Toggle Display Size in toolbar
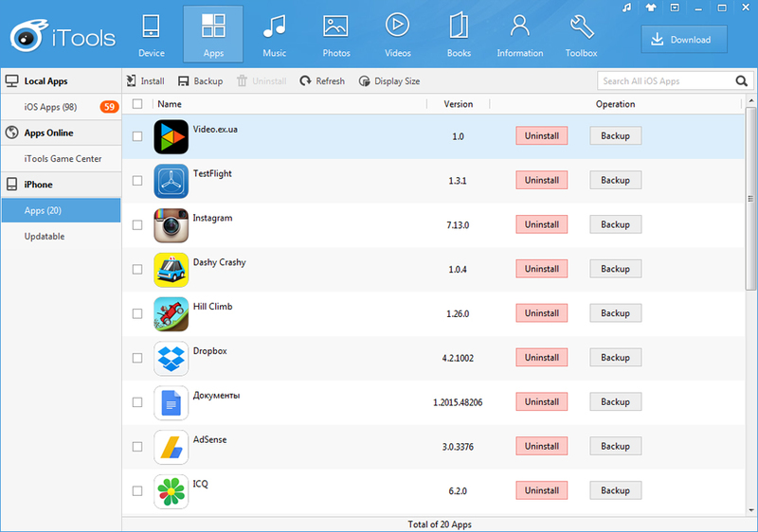Image resolution: width=758 pixels, height=532 pixels. (389, 81)
